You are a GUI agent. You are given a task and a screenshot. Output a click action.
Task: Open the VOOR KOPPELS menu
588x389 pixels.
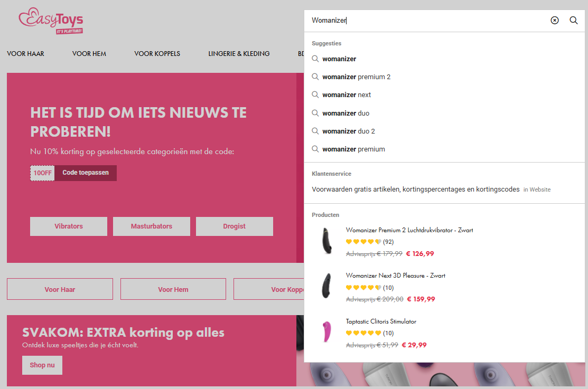click(157, 54)
